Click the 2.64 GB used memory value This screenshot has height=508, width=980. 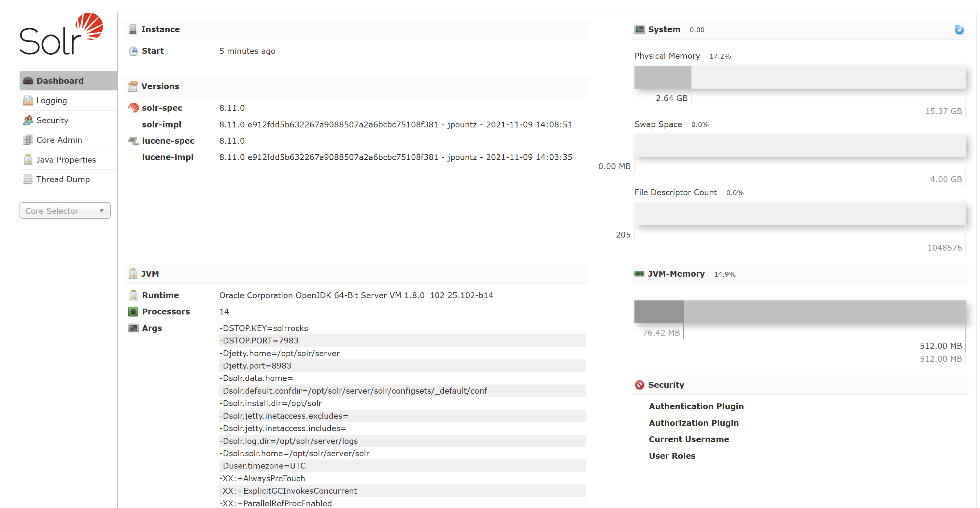click(x=672, y=98)
